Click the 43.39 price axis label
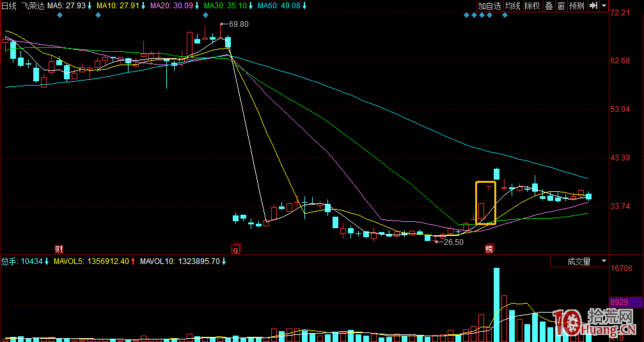Screen dimensions: 644x342 tap(620, 158)
